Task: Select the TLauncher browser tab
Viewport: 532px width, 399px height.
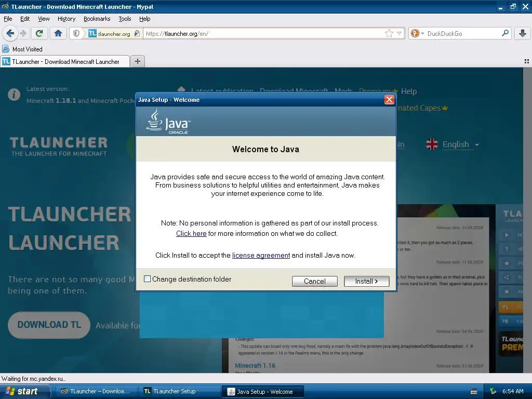Action: point(65,61)
